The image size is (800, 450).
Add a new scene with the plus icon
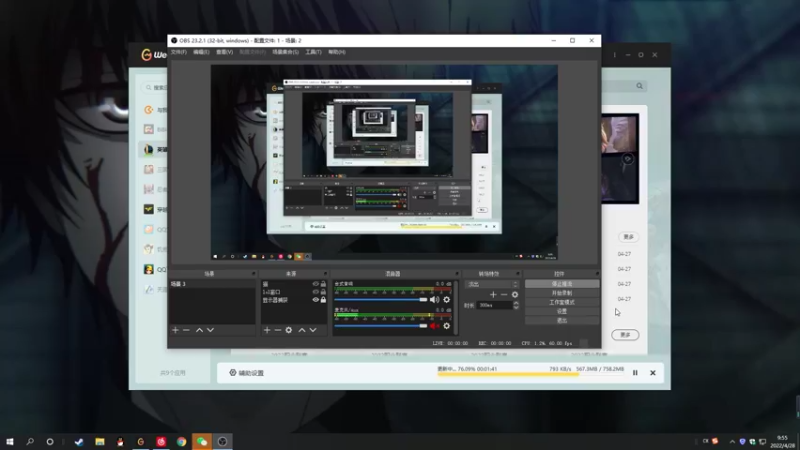click(176, 330)
